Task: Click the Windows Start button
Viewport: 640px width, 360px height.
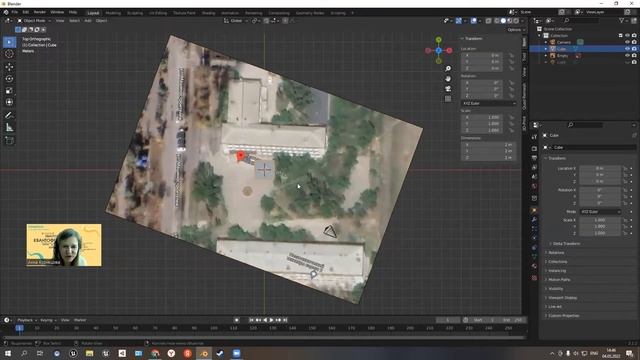Action: coord(8,353)
